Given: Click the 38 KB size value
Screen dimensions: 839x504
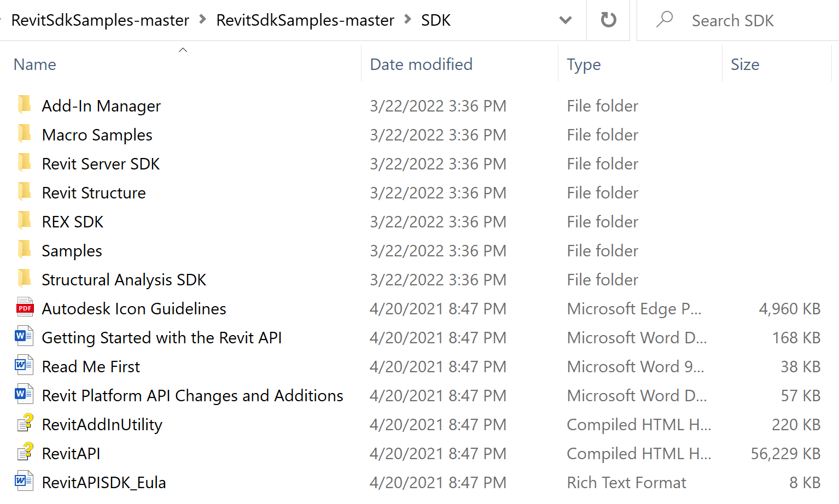Looking at the screenshot, I should click(x=800, y=366).
